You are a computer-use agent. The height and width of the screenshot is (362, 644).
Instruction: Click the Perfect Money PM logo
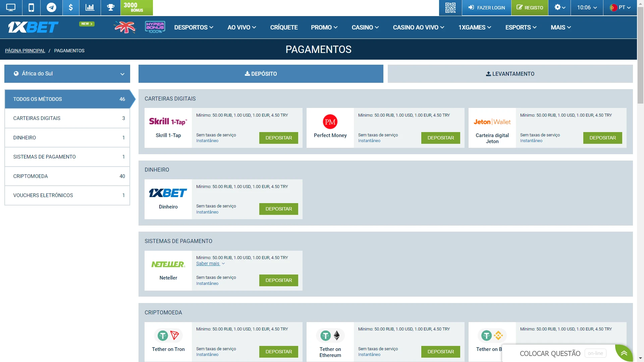pyautogui.click(x=330, y=122)
